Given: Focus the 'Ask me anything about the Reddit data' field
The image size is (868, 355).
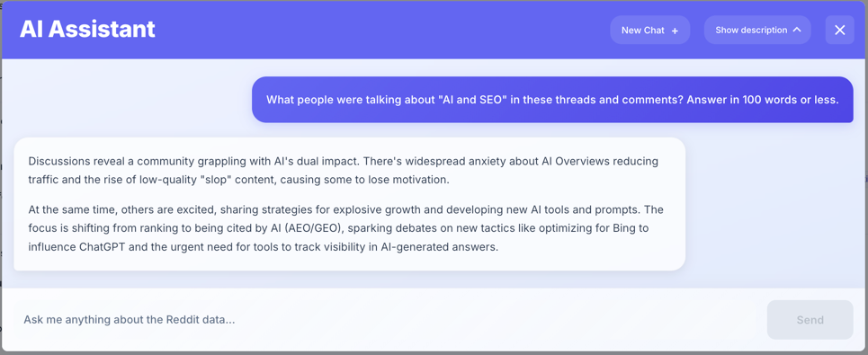Looking at the screenshot, I should (388, 320).
